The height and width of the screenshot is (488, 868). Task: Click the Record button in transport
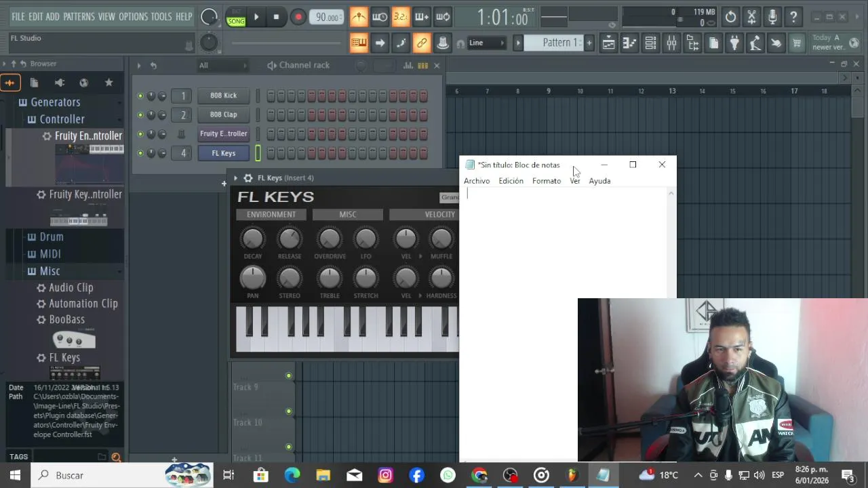click(x=298, y=17)
